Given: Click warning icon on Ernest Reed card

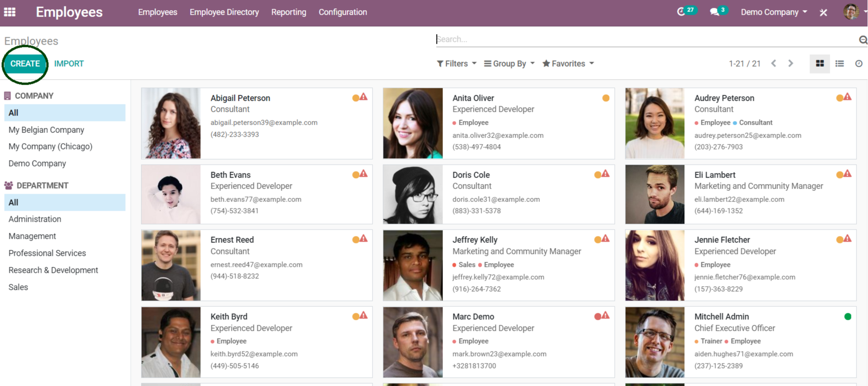Looking at the screenshot, I should [x=364, y=239].
